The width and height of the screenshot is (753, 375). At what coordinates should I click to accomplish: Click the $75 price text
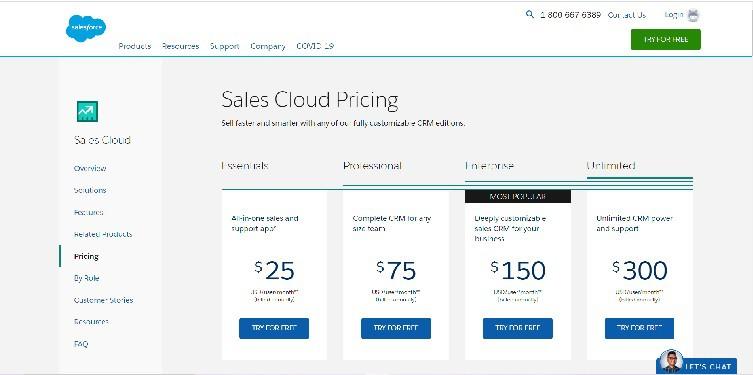click(x=396, y=271)
